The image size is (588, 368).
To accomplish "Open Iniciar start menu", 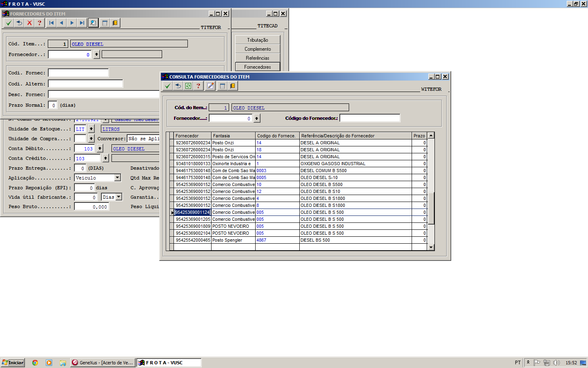I will point(13,363).
